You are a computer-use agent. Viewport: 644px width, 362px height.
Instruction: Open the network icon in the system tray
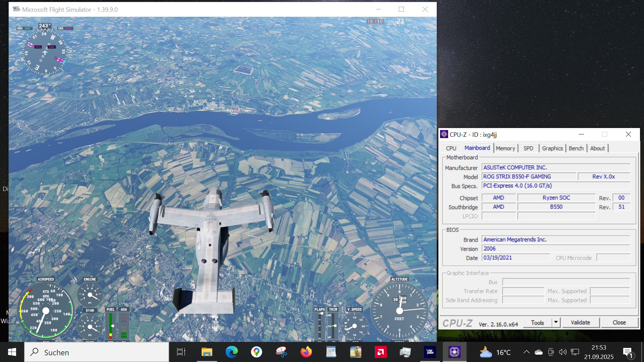pos(575,352)
